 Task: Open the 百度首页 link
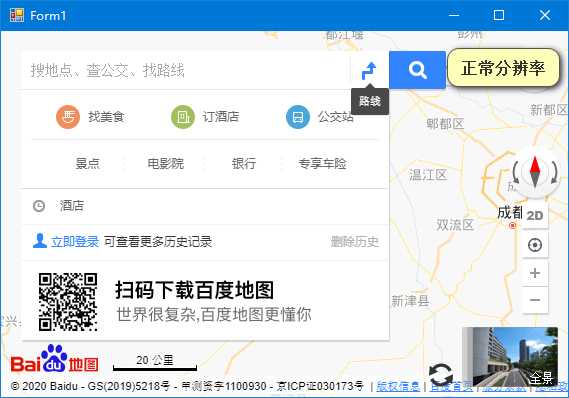451,387
